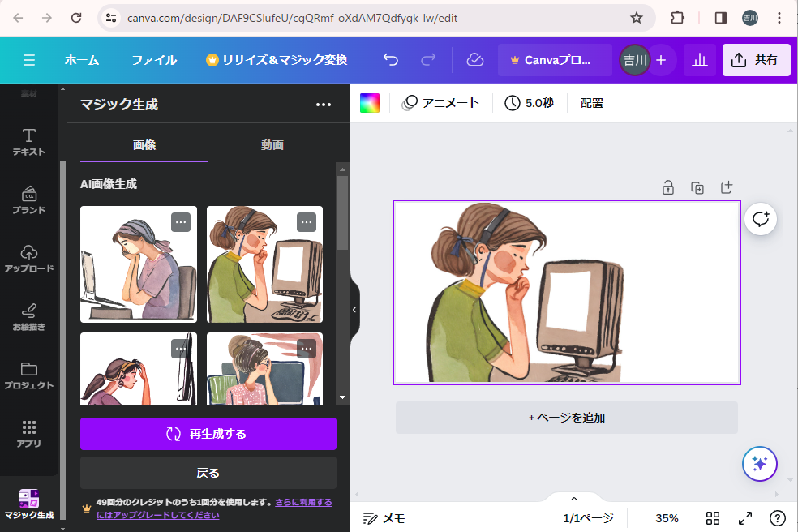Switch to grid view icon
This screenshot has height=532, width=798.
tap(713, 518)
